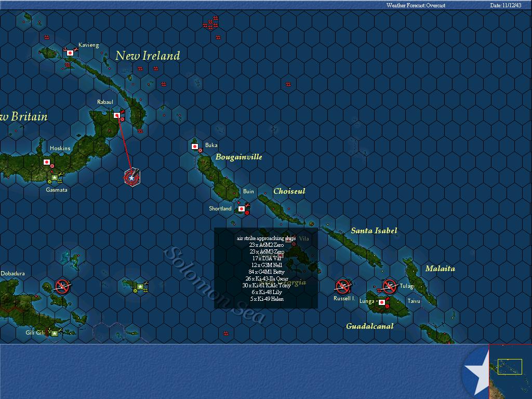Click the Weather Forecast: Overcast text

tap(416, 5)
